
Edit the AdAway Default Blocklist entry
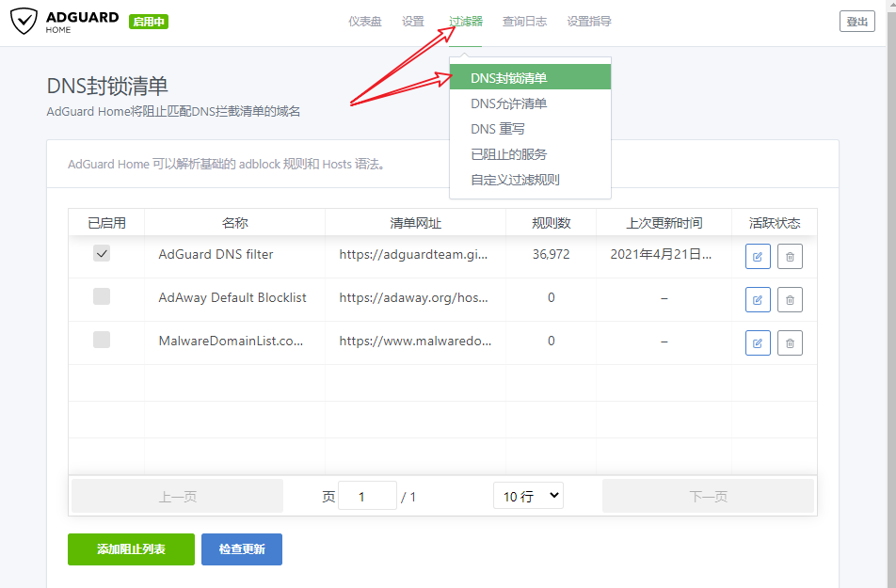pyautogui.click(x=758, y=299)
